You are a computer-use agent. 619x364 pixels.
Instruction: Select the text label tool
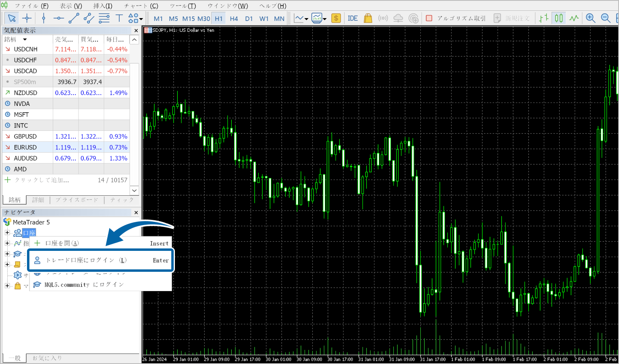click(119, 18)
